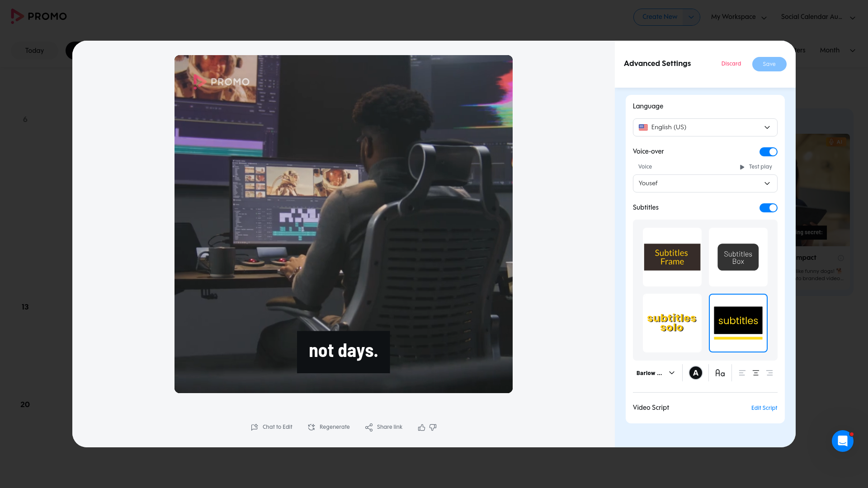Screen dimensions: 868x488
Task: Select the black subtitles with yellow underline style
Action: coord(738,323)
